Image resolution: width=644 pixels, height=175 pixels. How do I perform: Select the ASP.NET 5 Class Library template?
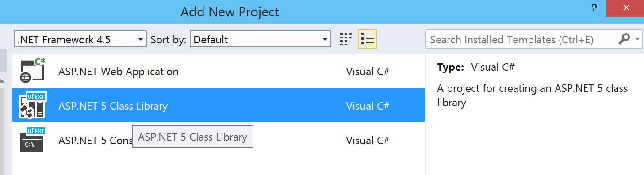tap(218, 106)
